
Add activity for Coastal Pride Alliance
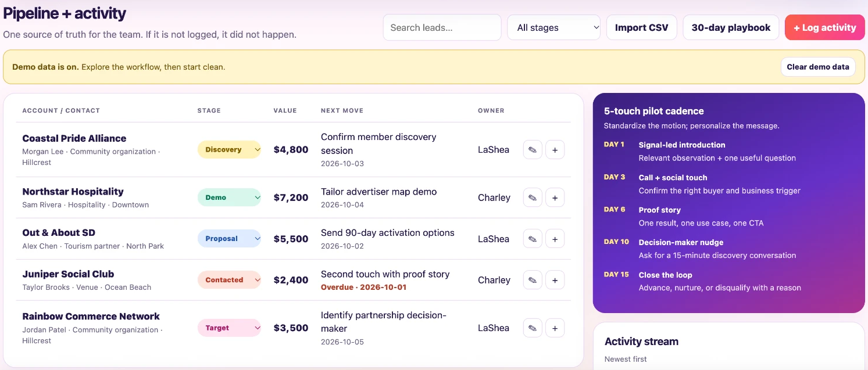coord(555,150)
